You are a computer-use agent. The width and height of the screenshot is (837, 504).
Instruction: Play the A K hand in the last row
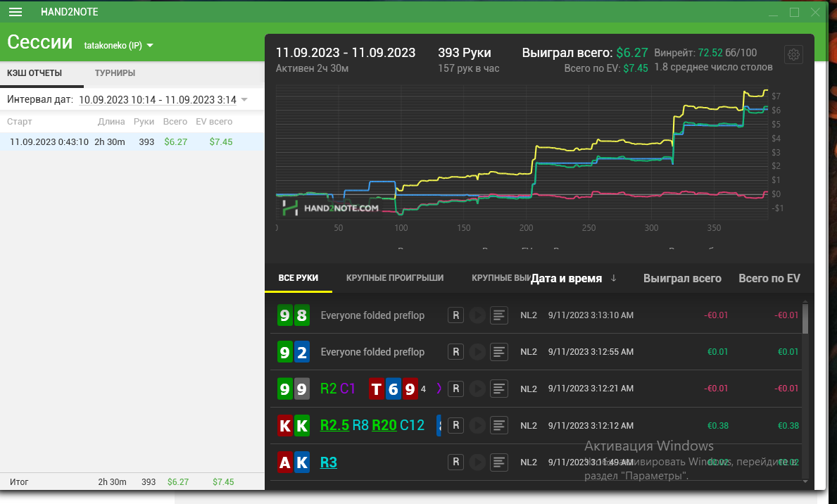477,462
